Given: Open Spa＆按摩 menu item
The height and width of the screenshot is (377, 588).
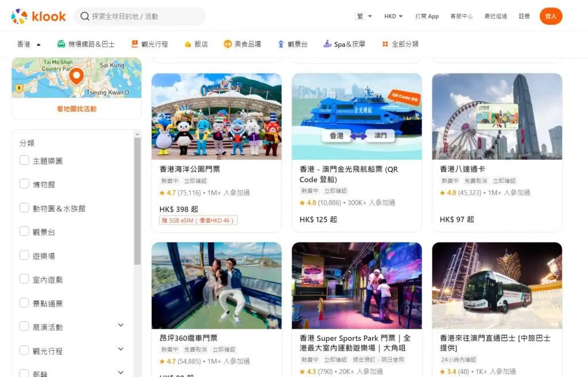Looking at the screenshot, I should [x=345, y=44].
